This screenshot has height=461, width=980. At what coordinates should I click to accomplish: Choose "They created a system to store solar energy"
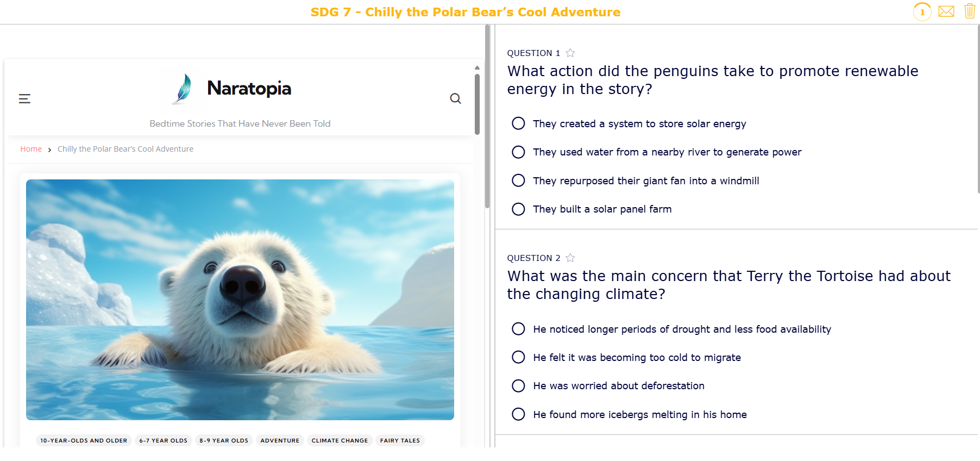[x=518, y=123]
